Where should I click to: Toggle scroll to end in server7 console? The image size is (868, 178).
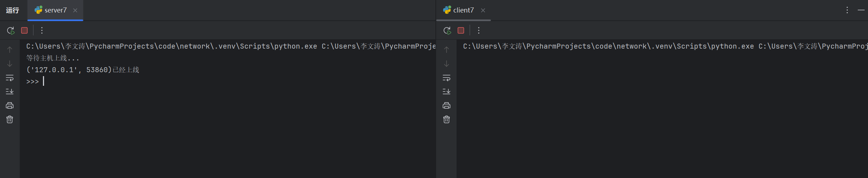(10, 92)
